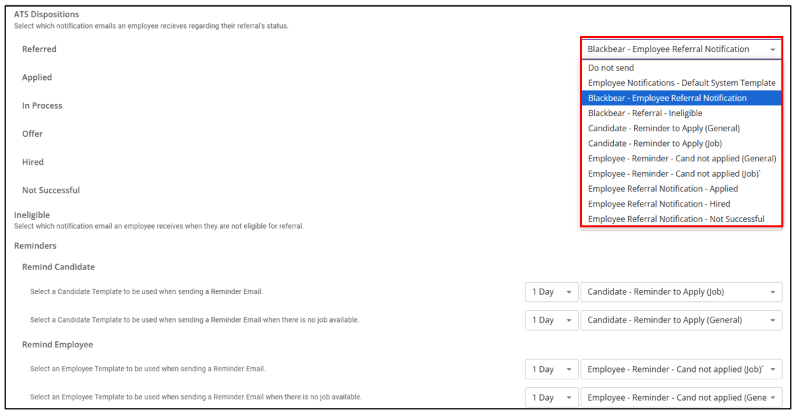Click the 'Not Successful' disposition label

(x=51, y=190)
